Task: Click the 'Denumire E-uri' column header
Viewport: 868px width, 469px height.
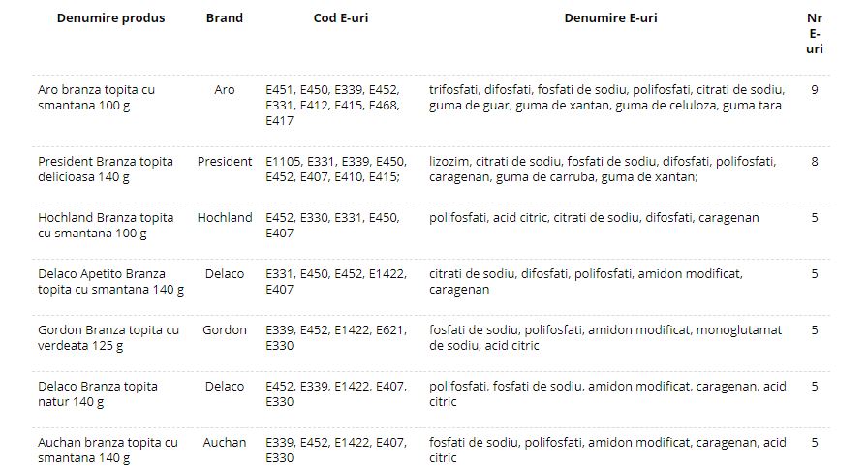Action: [610, 18]
